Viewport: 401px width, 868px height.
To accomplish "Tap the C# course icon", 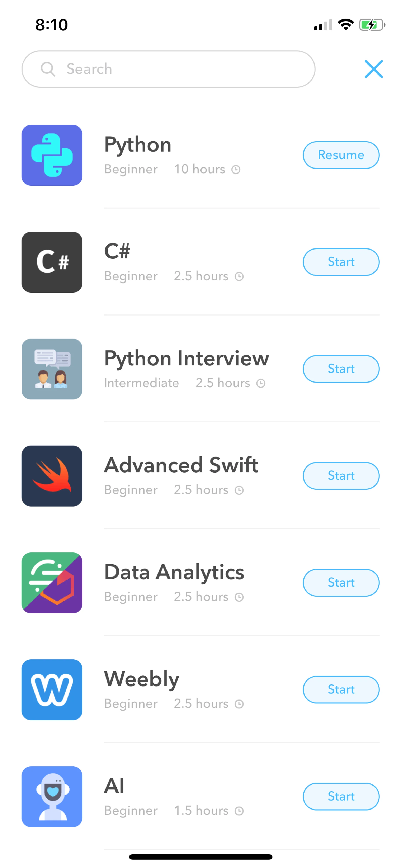I will pos(52,262).
